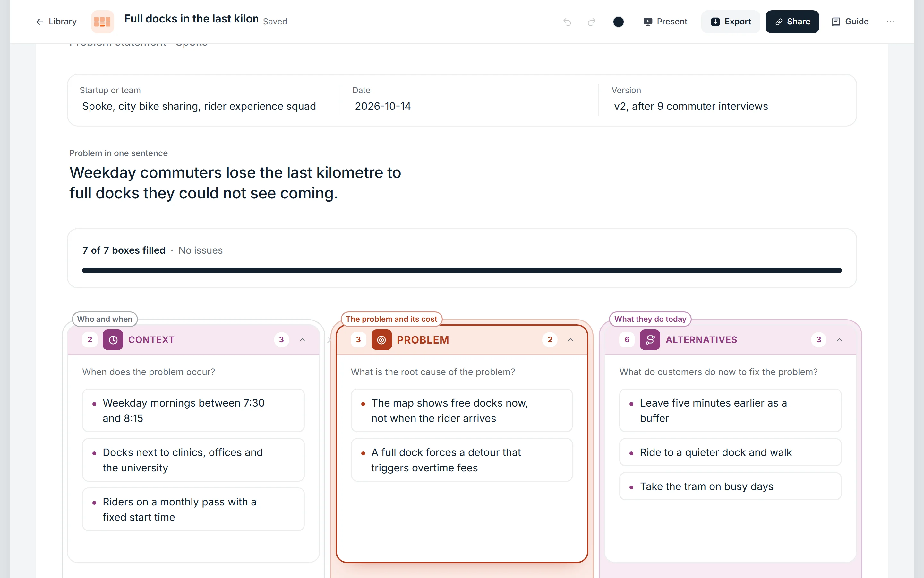
Task: Click the Who and when tag
Action: [105, 319]
